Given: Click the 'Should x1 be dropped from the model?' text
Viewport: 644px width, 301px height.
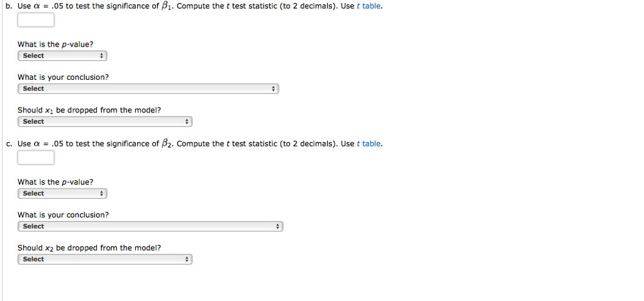Looking at the screenshot, I should 89,110.
